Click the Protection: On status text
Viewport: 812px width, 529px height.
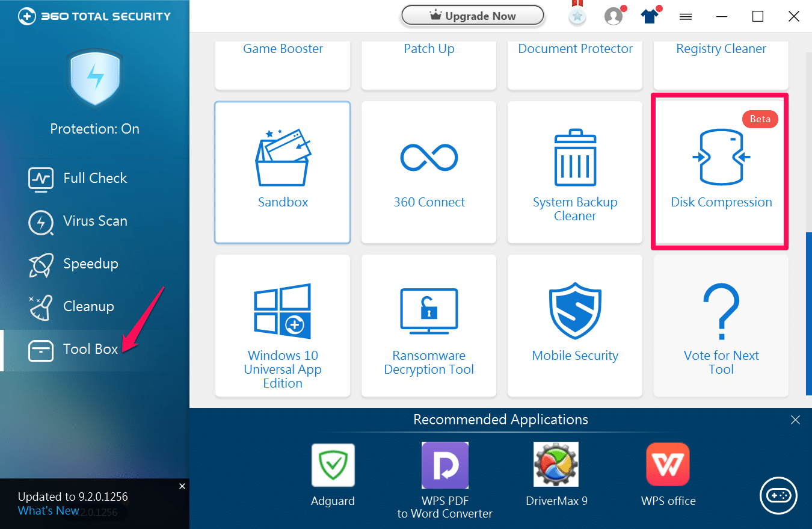pos(94,129)
